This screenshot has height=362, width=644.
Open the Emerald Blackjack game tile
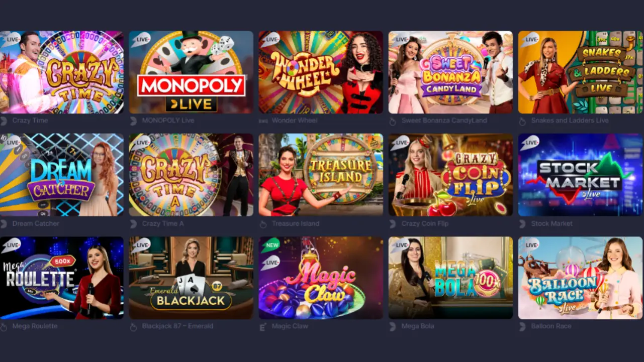[191, 278]
